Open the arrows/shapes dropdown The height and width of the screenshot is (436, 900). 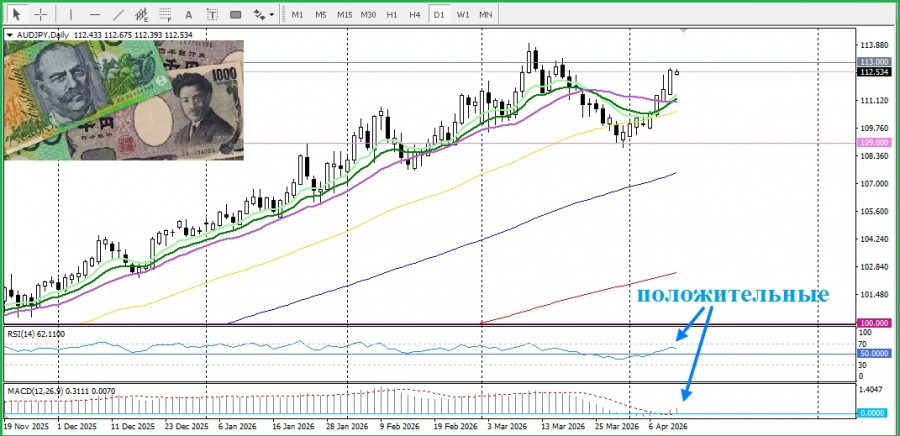click(x=263, y=15)
